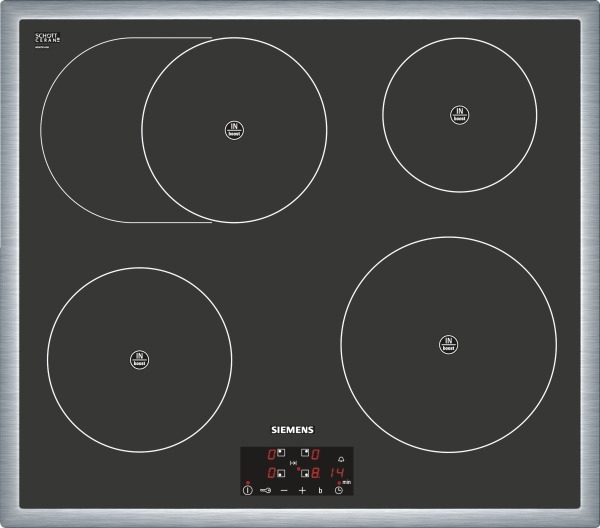
Task: Tap the IN boost mark on rear-right zone
Action: pyautogui.click(x=458, y=114)
